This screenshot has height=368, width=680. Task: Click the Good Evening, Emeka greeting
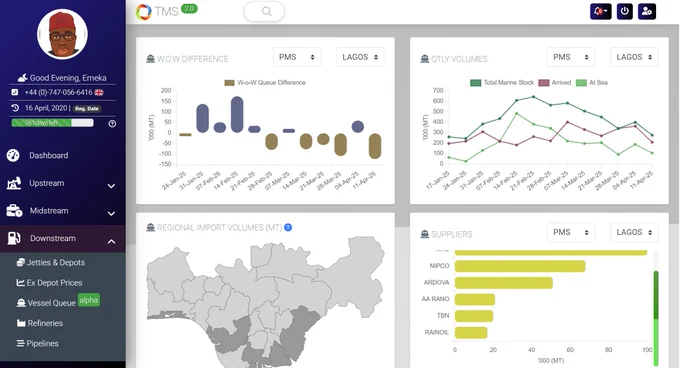[68, 78]
